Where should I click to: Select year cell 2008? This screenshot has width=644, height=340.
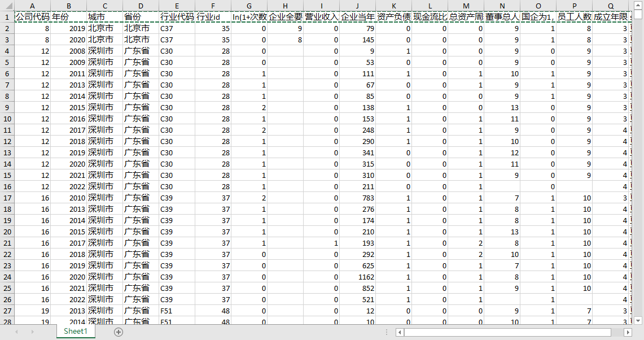[x=69, y=51]
